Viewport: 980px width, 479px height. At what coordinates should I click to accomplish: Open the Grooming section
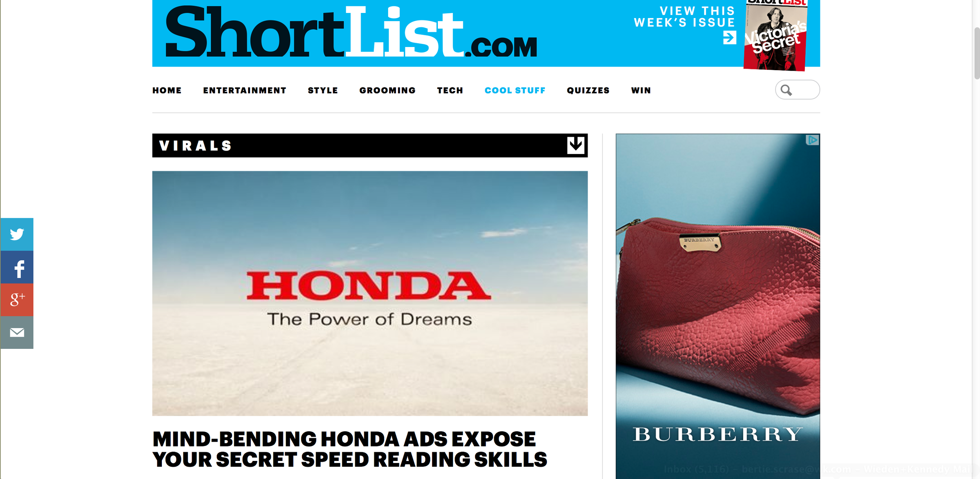387,91
